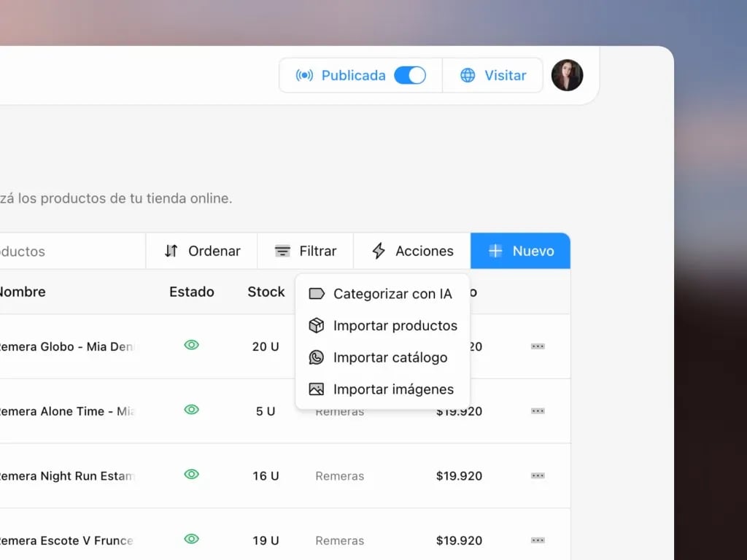The image size is (747, 560).
Task: Open more options for Remera Night Run row
Action: click(538, 475)
